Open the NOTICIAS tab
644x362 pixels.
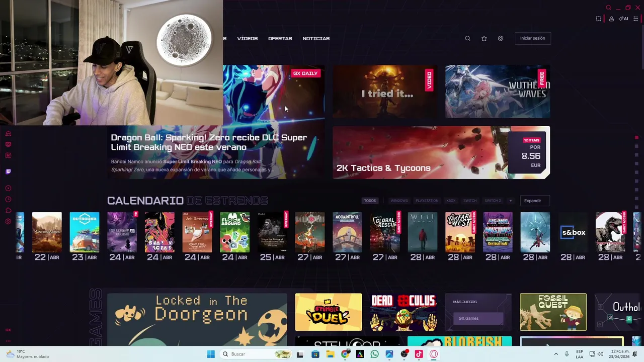pyautogui.click(x=316, y=38)
